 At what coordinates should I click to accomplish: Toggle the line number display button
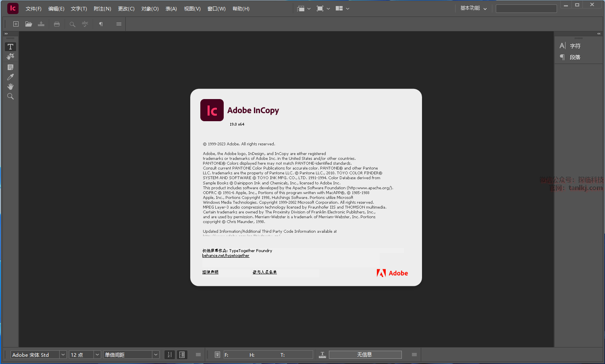click(170, 355)
